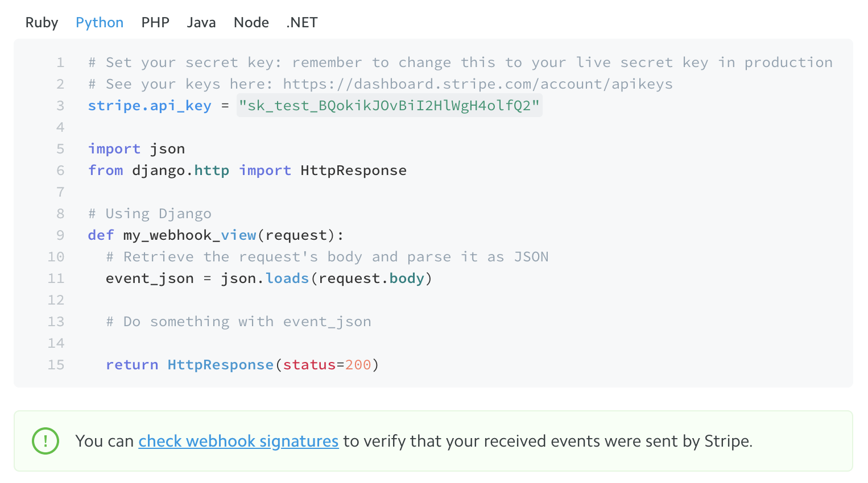This screenshot has width=868, height=483.
Task: Click the highlighted sk_test API key string
Action: (389, 106)
